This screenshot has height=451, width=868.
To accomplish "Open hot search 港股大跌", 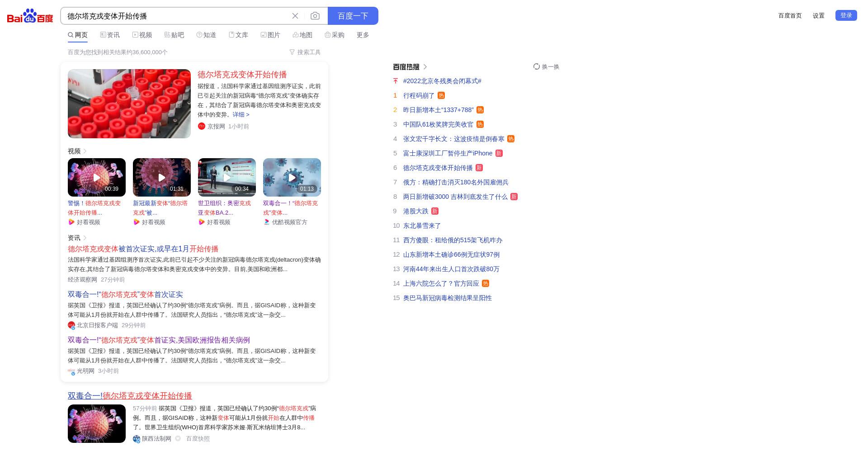I will pos(415,211).
